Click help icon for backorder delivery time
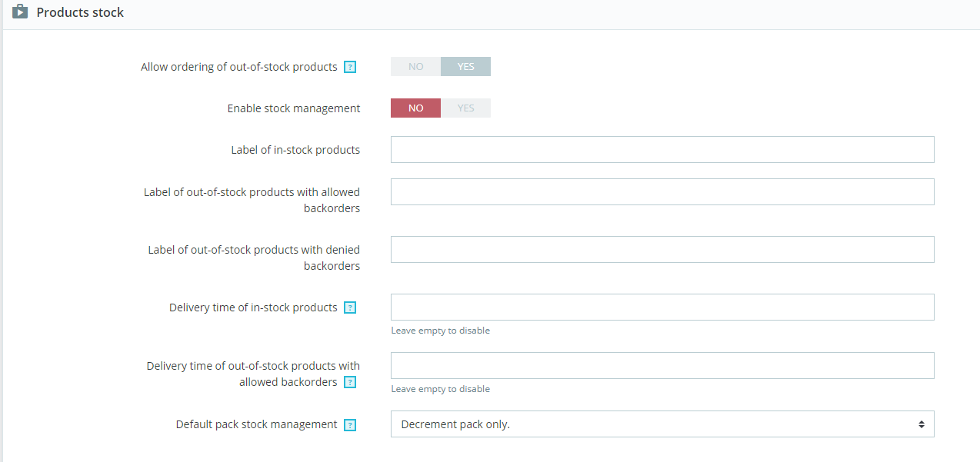 pos(350,382)
